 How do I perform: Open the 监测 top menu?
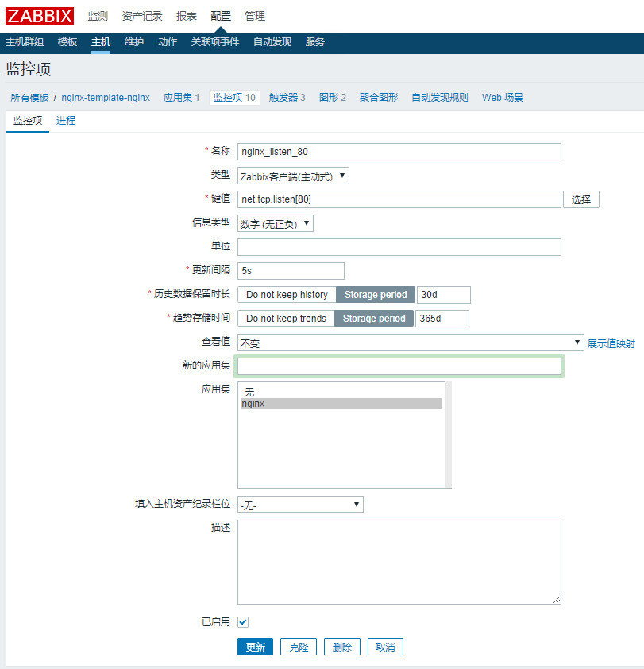(98, 16)
